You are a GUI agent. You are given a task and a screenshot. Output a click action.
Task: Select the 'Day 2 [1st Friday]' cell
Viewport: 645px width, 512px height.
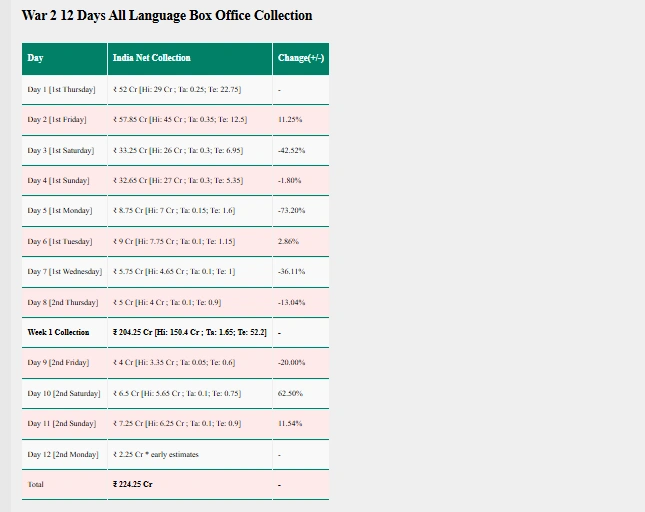[x=57, y=120]
